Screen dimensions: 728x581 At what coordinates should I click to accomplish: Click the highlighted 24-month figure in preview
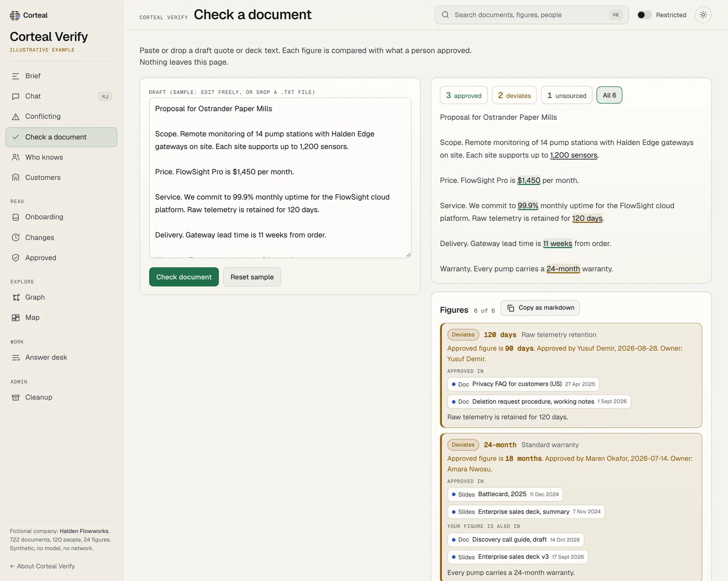point(563,269)
